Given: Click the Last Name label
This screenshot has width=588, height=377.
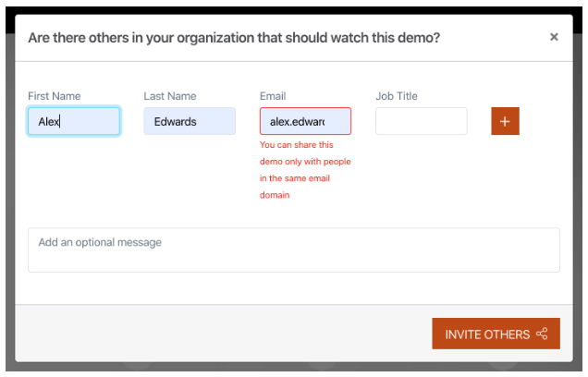Looking at the screenshot, I should (170, 96).
